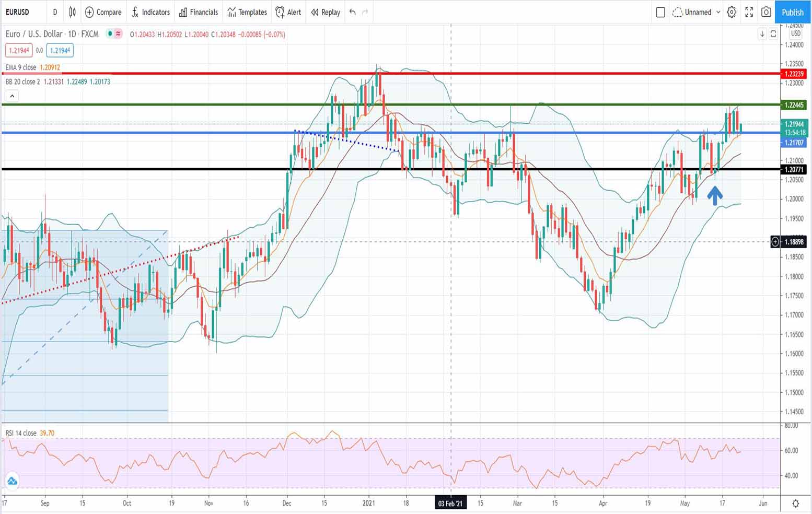
Task: Select the Compare symbol tool
Action: click(103, 12)
